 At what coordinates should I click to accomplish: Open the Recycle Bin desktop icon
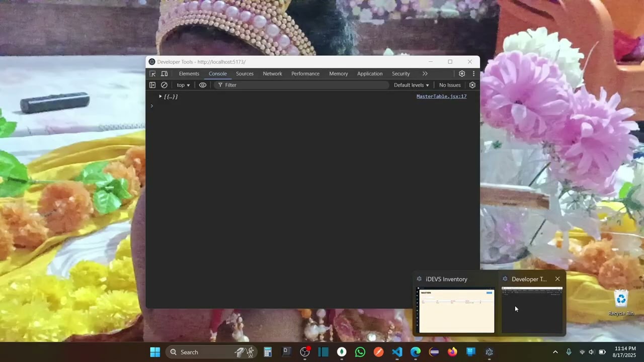pos(621,303)
